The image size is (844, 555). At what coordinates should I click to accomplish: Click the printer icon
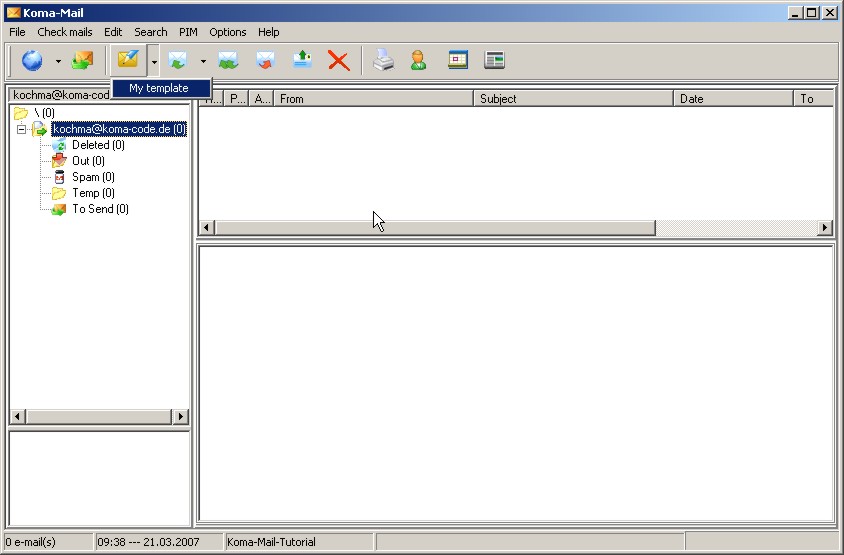[383, 60]
